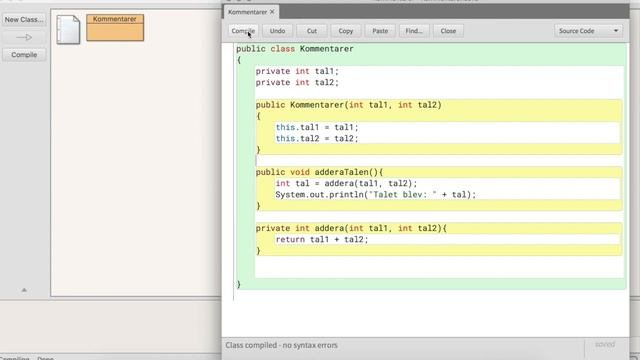This screenshot has width=640, height=360.
Task: Click the Close button in the editor toolbar
Action: [x=448, y=31]
